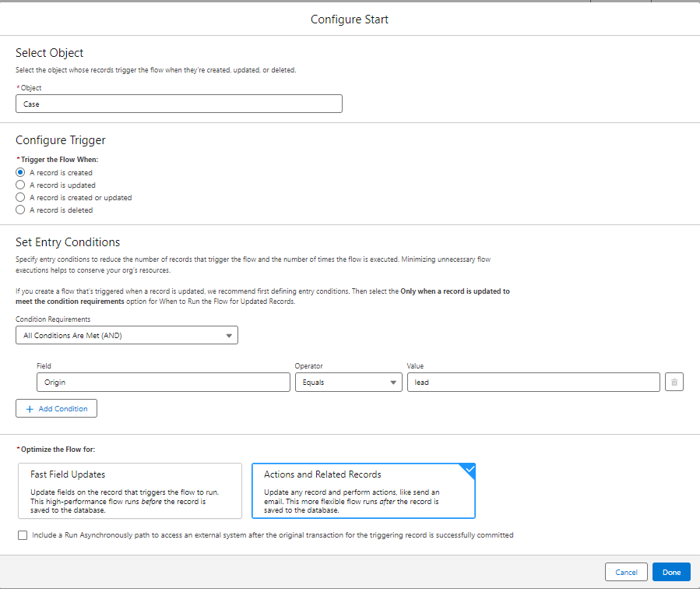Screen dimensions: 700x589
Task: Open the Condition Requirements dropdown
Action: click(126, 335)
